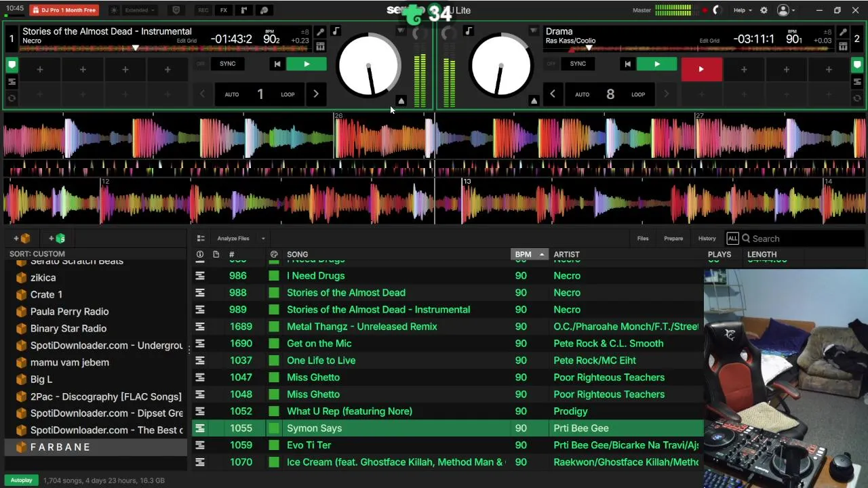The height and width of the screenshot is (488, 868).
Task: Seek in deck 2 track overview waveform
Action: tap(688, 48)
